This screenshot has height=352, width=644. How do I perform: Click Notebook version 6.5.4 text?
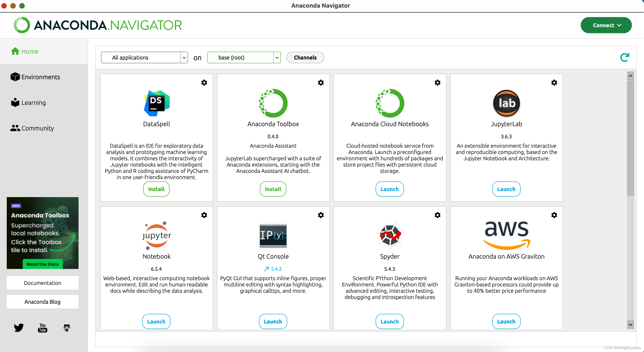click(x=156, y=269)
